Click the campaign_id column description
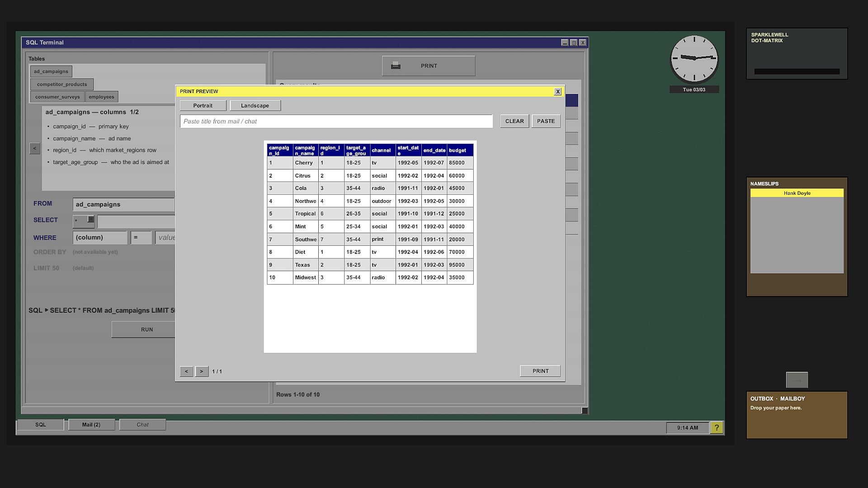868x488 pixels. point(91,127)
